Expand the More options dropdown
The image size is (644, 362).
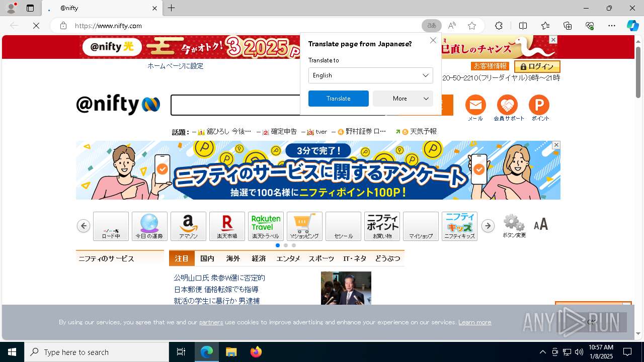click(403, 99)
